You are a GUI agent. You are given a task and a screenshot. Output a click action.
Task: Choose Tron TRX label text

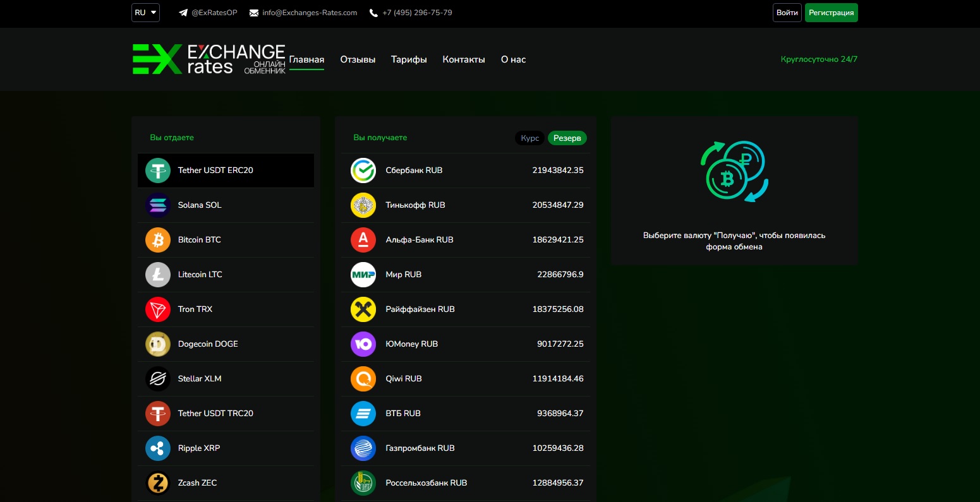pos(195,309)
